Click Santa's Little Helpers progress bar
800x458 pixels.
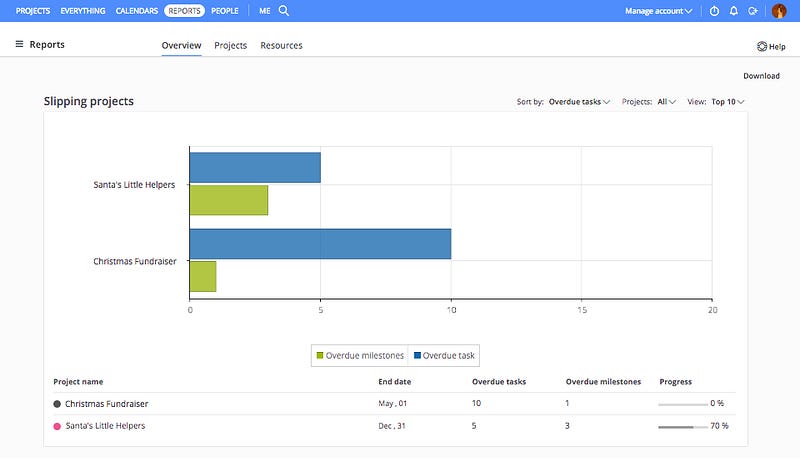pyautogui.click(x=683, y=426)
